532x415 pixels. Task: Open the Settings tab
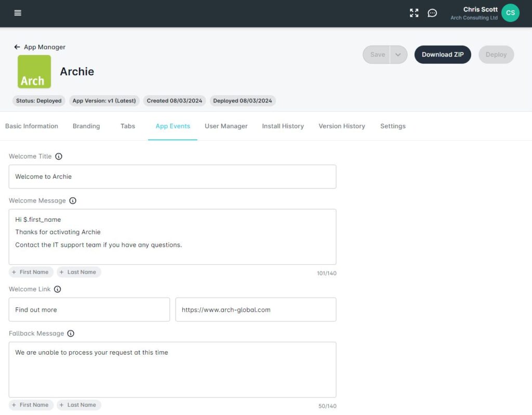[393, 126]
